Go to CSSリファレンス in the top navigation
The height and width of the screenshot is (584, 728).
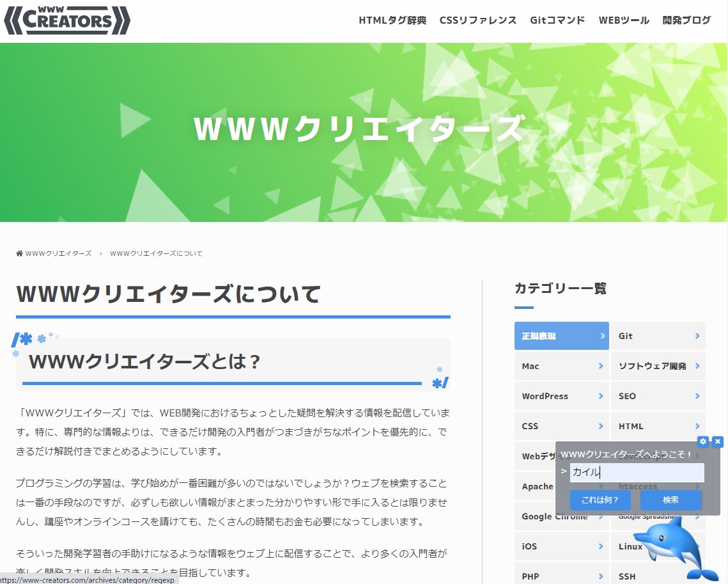click(x=477, y=20)
